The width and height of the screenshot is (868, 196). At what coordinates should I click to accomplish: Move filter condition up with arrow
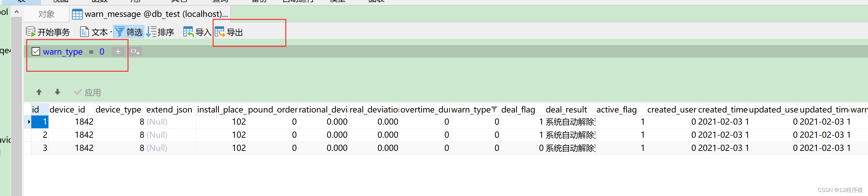click(x=39, y=92)
